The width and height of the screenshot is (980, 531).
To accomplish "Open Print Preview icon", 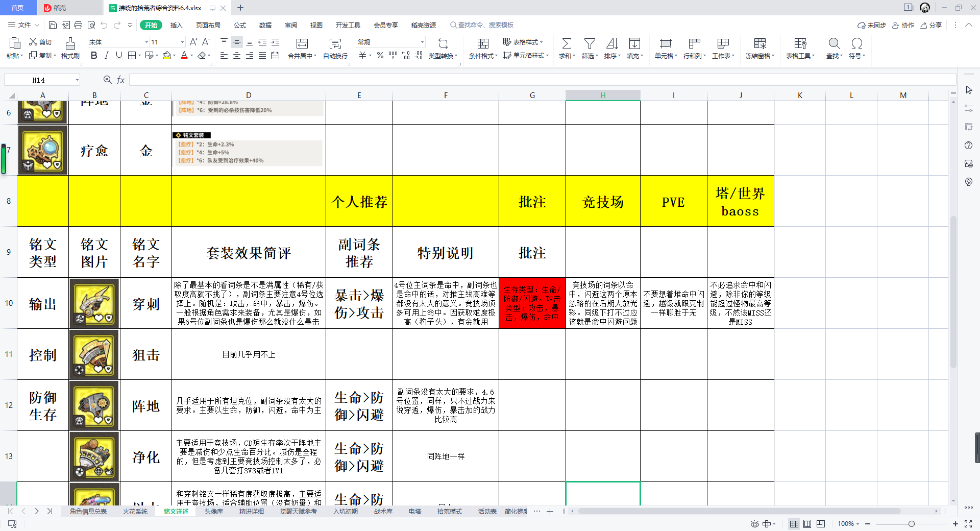I will coord(91,25).
